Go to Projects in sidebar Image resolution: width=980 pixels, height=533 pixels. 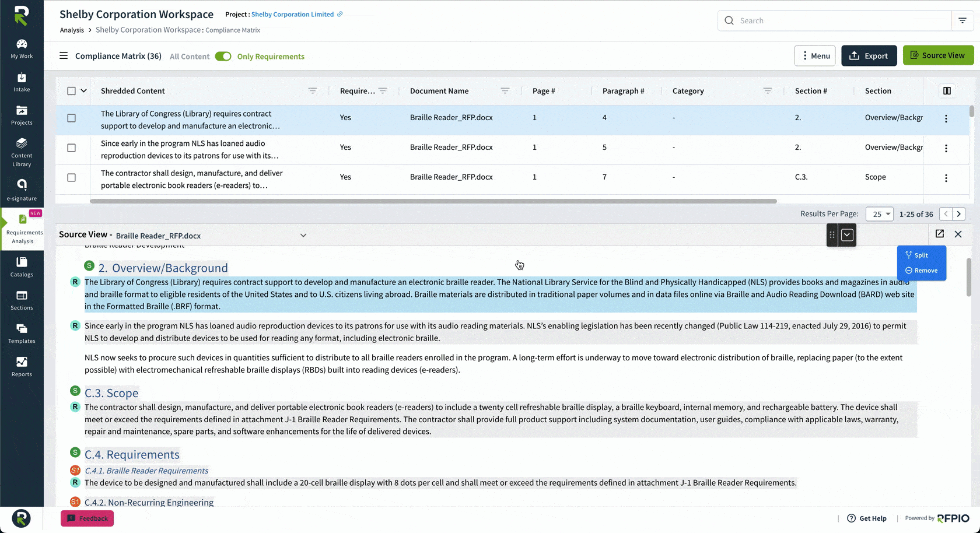pyautogui.click(x=22, y=115)
